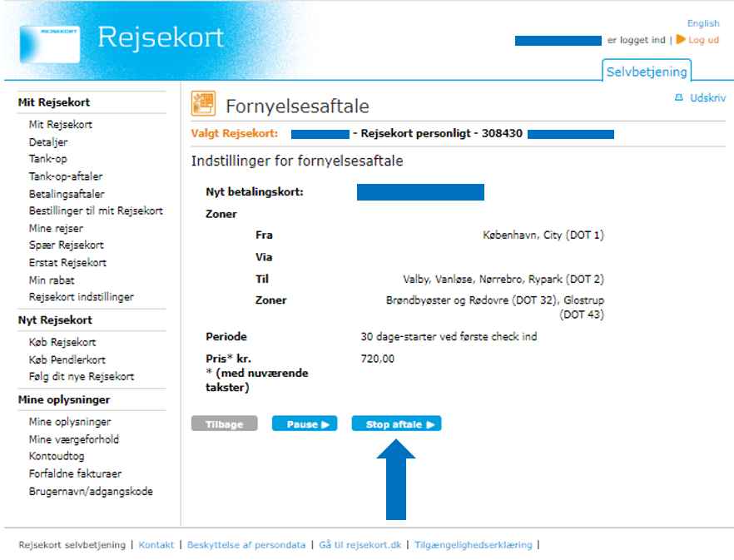This screenshot has width=734, height=560.
Task: Open Beskyttelse af persondata footer link
Action: [x=246, y=545]
